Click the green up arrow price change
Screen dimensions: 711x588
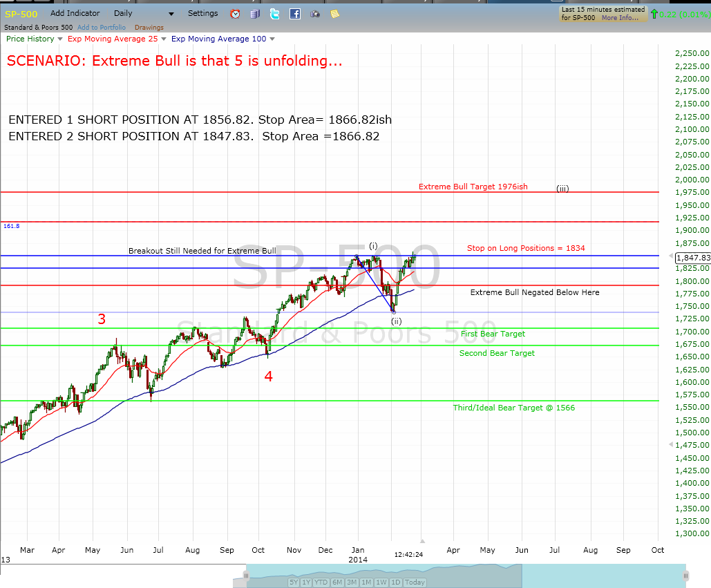tap(654, 14)
